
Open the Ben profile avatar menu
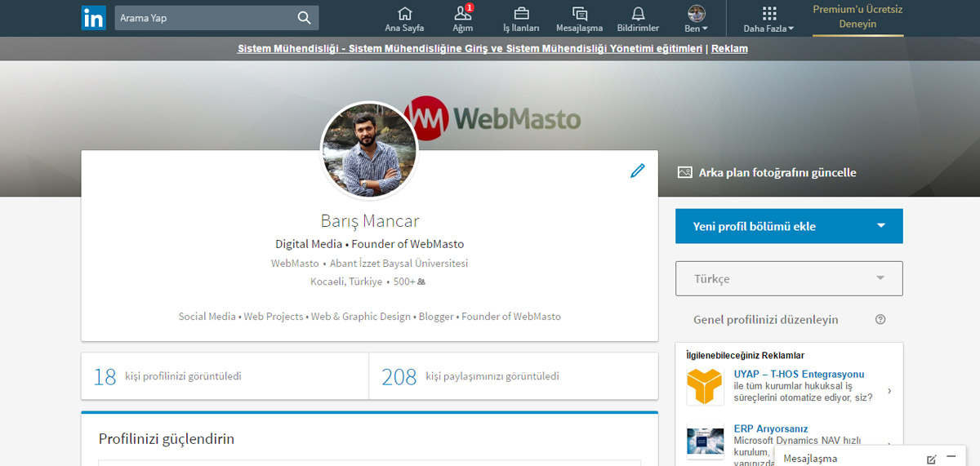697,18
